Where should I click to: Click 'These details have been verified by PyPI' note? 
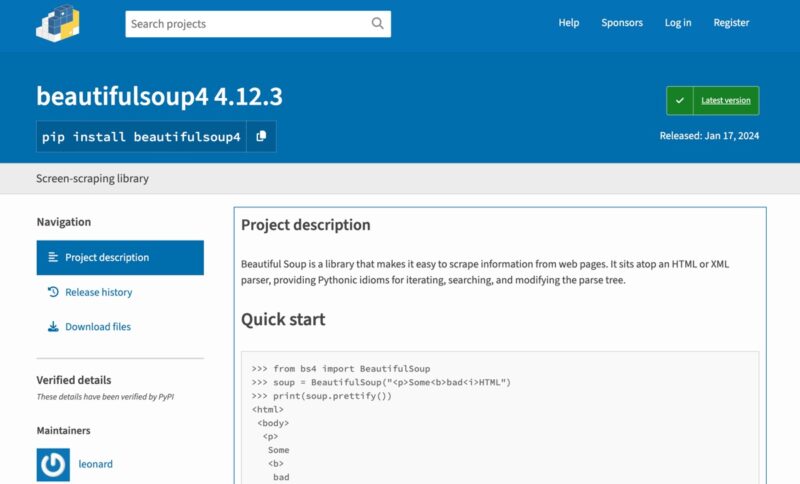[105, 397]
